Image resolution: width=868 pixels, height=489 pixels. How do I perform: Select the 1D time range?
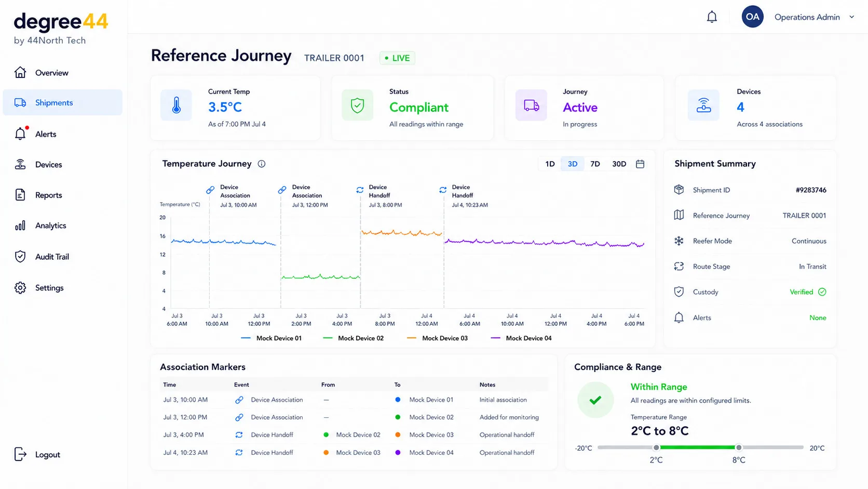click(x=550, y=164)
